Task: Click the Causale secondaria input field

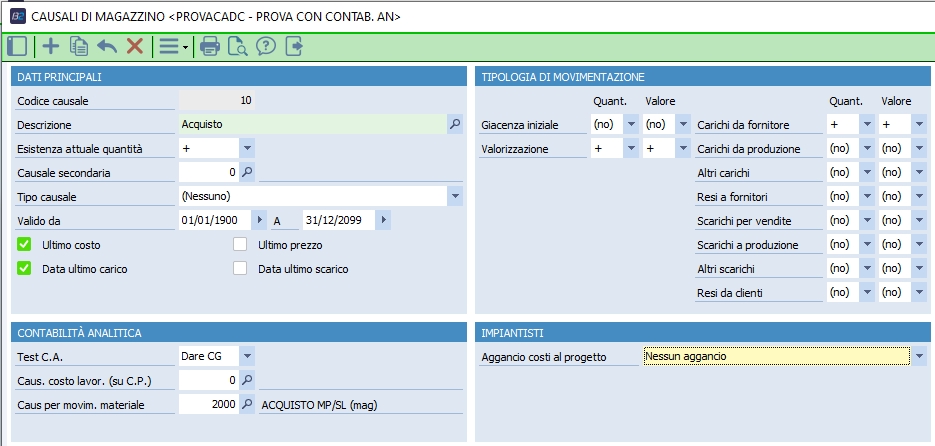Action: pyautogui.click(x=208, y=172)
